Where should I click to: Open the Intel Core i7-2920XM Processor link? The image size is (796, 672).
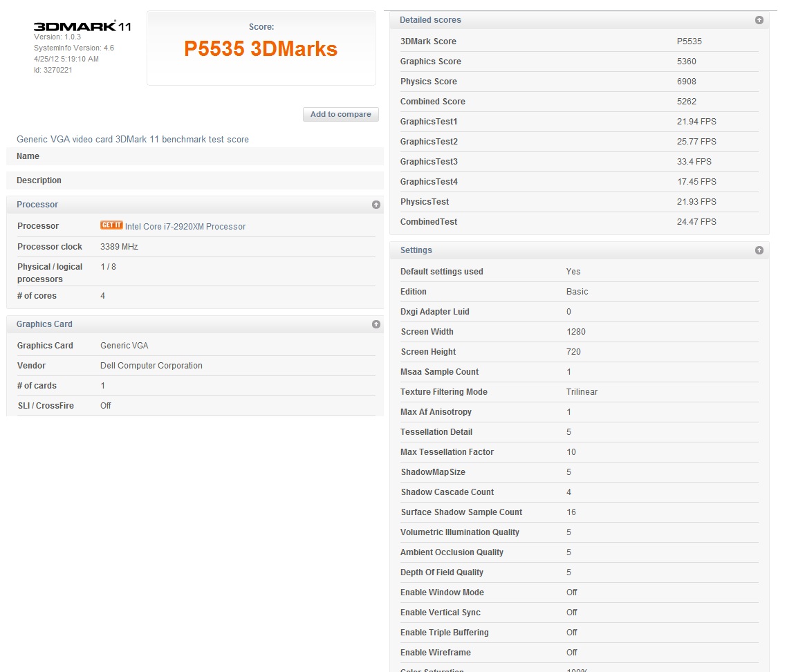(185, 226)
